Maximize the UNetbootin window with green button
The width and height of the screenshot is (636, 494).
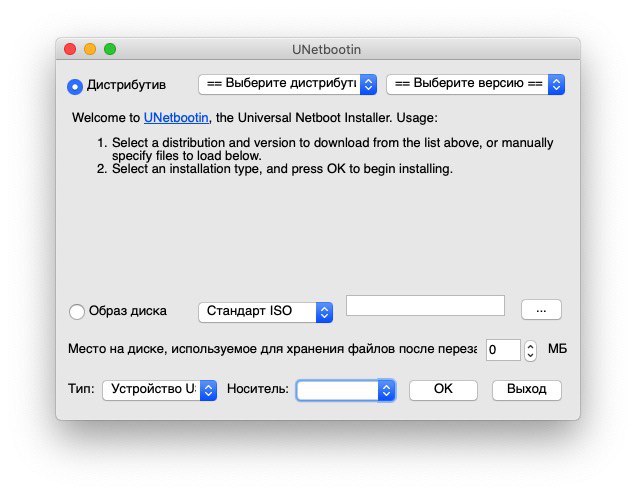point(110,49)
